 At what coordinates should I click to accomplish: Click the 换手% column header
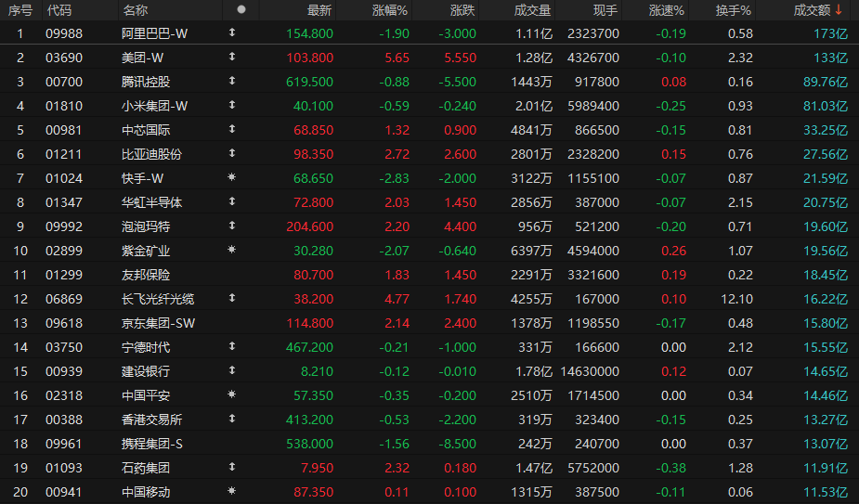click(x=733, y=10)
